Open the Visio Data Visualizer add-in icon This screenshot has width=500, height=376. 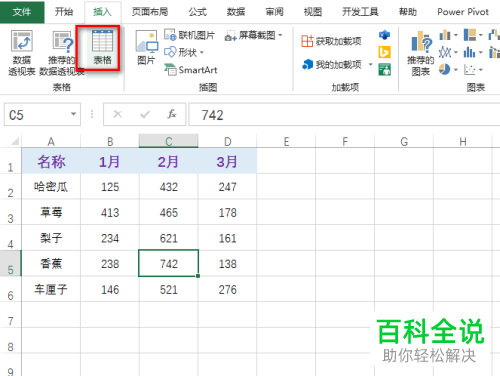click(x=384, y=35)
